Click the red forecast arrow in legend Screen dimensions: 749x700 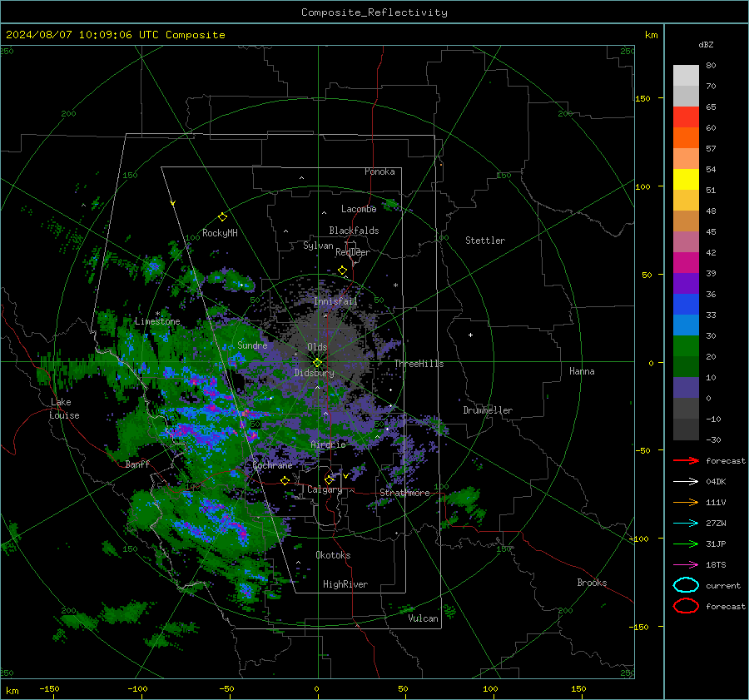(686, 460)
